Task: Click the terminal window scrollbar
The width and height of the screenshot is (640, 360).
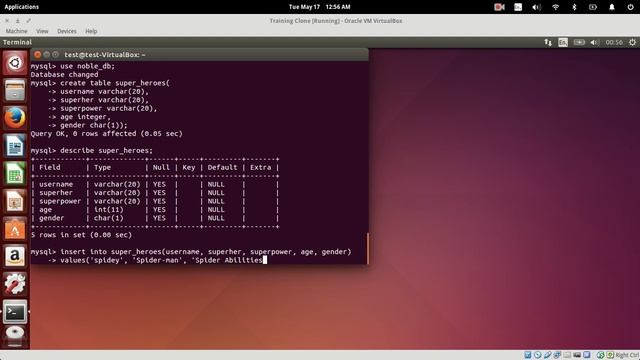Action: click(x=368, y=248)
